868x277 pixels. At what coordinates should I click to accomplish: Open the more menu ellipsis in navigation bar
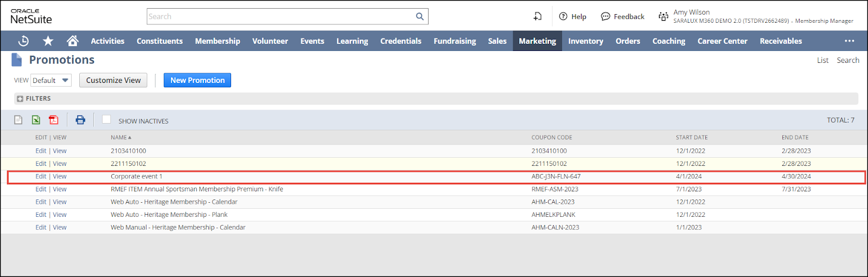pos(849,41)
